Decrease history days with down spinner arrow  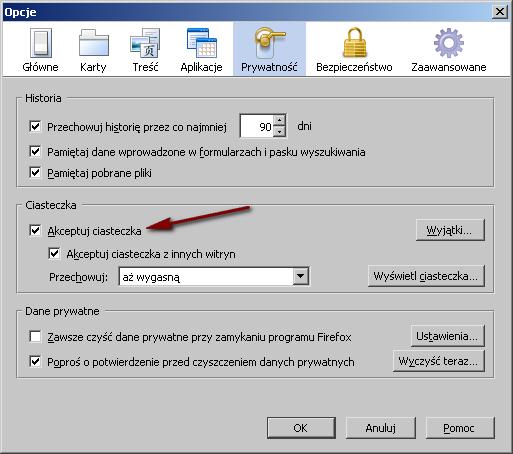pos(280,132)
